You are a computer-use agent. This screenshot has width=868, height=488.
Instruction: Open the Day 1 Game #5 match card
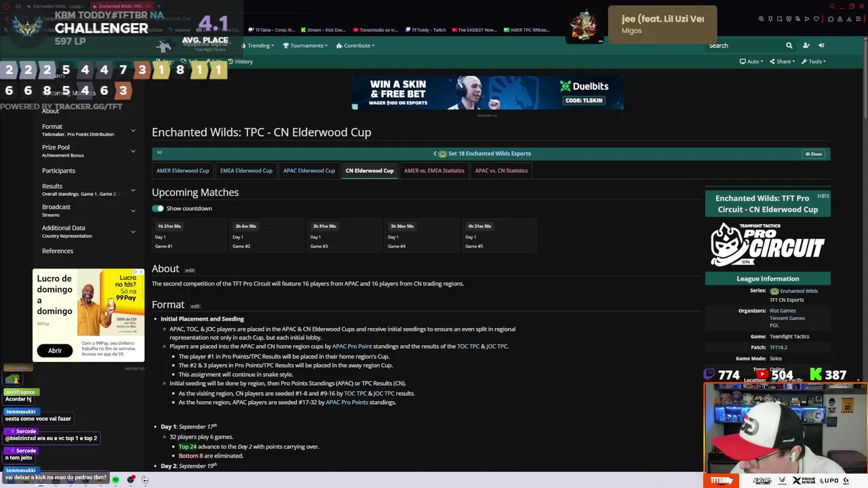[499, 236]
